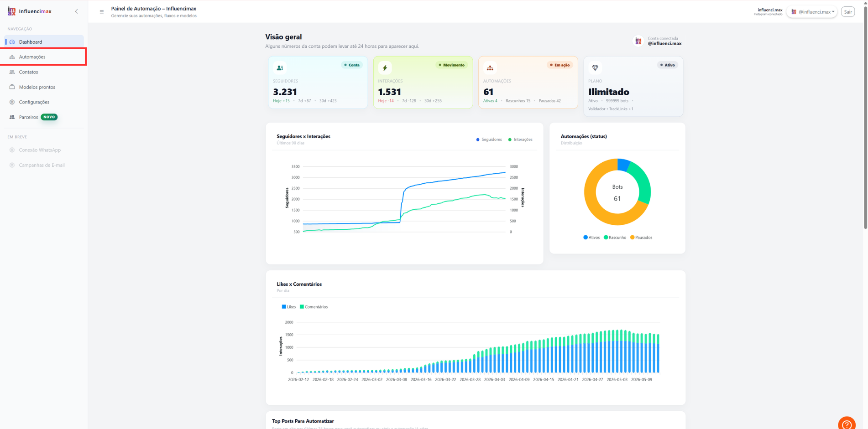Open the Dashboard sidebar item
868x429 pixels.
(44, 41)
